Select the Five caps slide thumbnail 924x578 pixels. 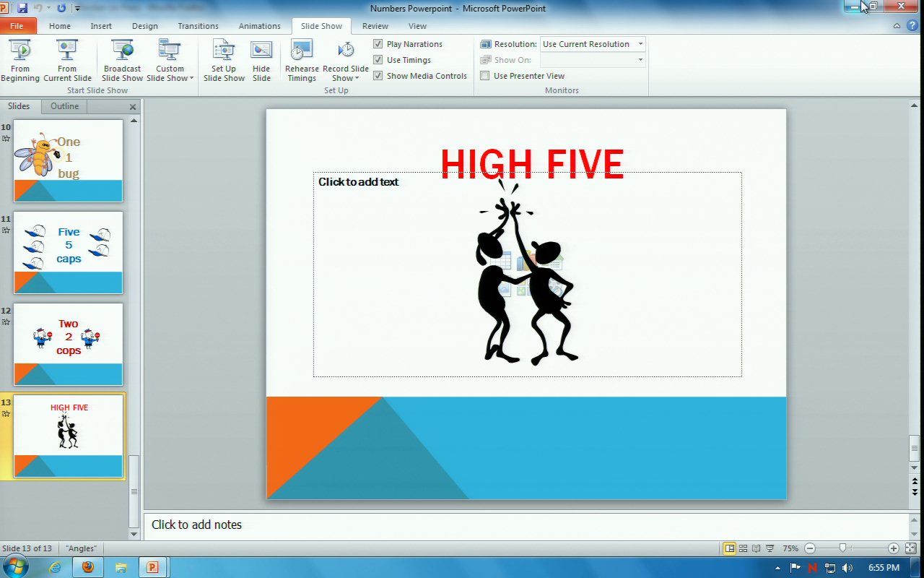coord(69,252)
